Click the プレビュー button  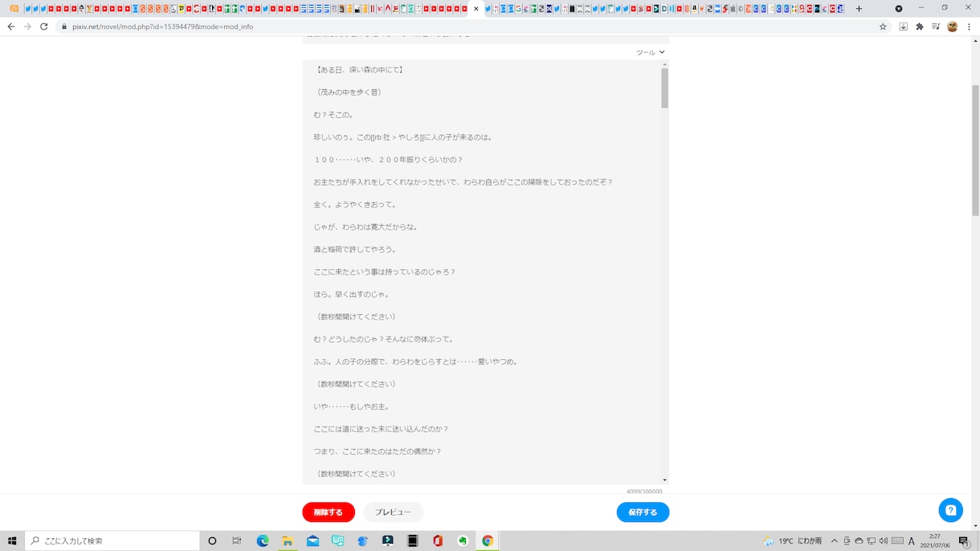(393, 512)
